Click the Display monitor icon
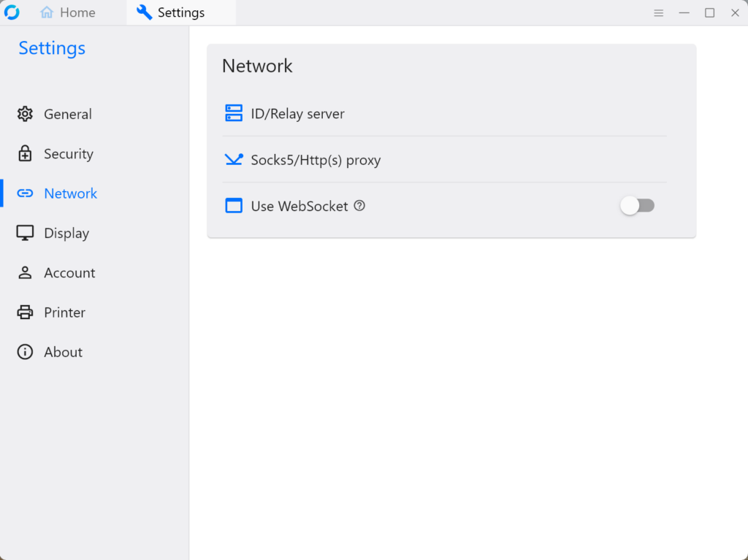This screenshot has height=560, width=748. (25, 234)
